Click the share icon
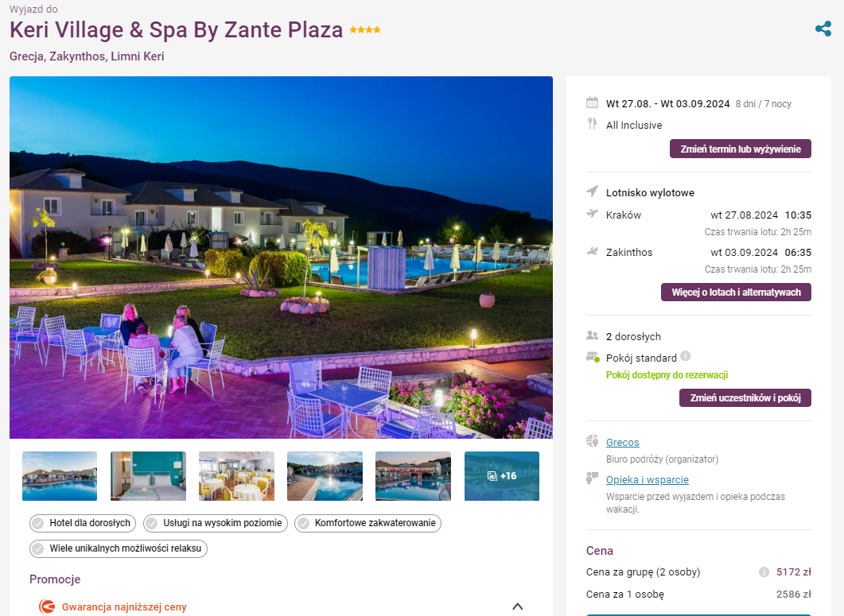The width and height of the screenshot is (844, 616). [x=823, y=29]
